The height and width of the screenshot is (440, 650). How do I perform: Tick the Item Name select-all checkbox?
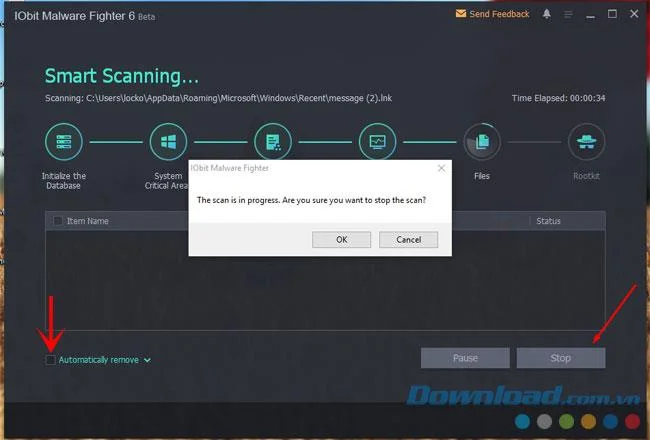58,221
